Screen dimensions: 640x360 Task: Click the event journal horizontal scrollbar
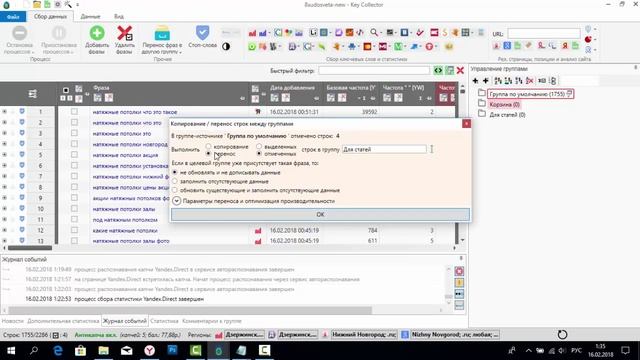(190, 311)
